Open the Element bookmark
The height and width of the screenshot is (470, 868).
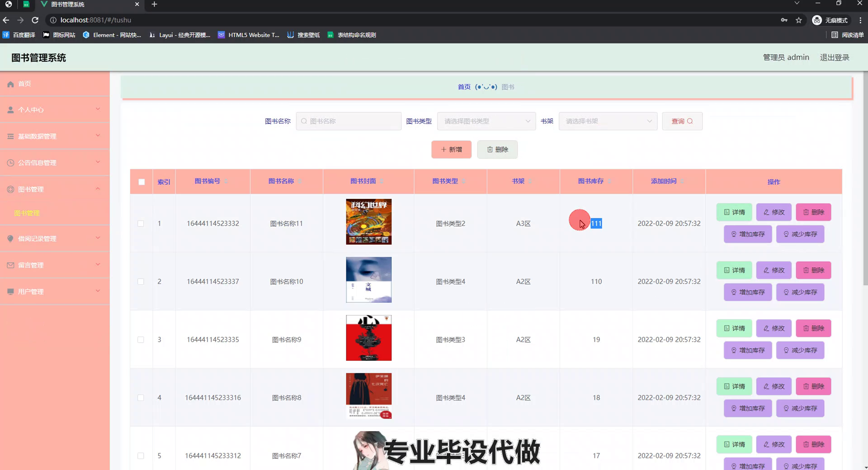(112, 35)
